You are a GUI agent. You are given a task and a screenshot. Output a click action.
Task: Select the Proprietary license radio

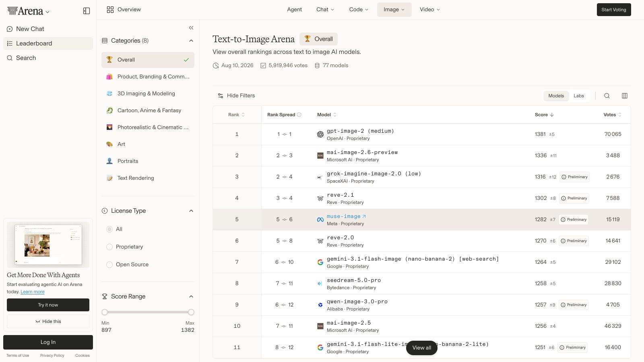tap(109, 247)
